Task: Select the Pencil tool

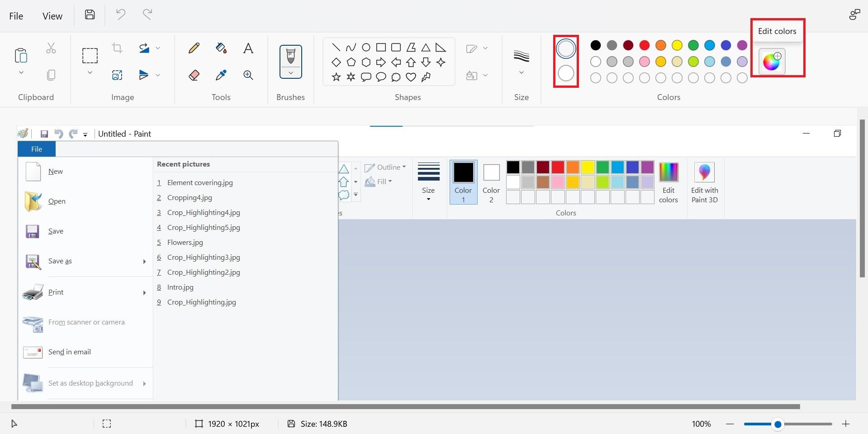Action: [194, 48]
